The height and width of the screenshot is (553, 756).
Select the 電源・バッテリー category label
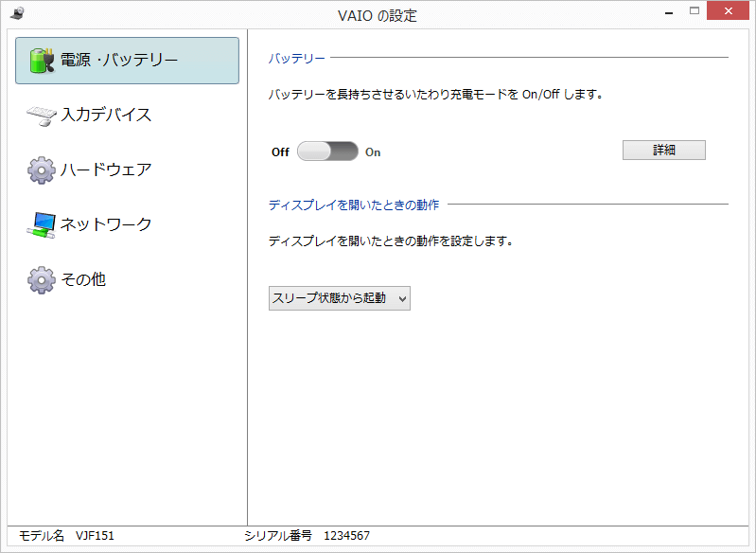[x=119, y=60]
